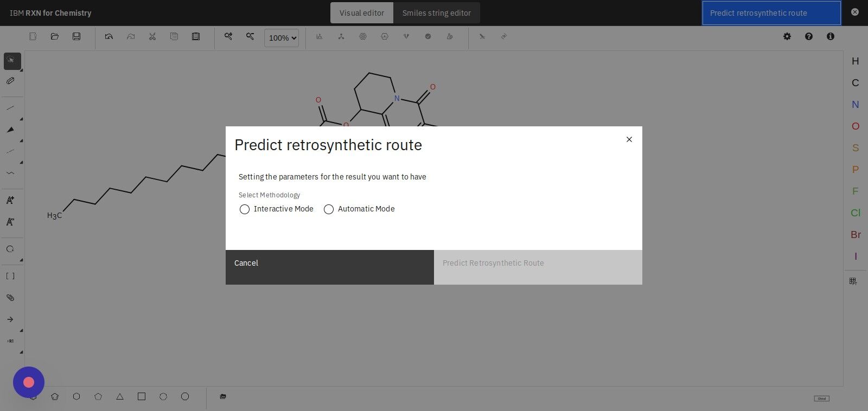Image resolution: width=868 pixels, height=411 pixels.
Task: Select the R-Group label tool
Action: tap(10, 341)
